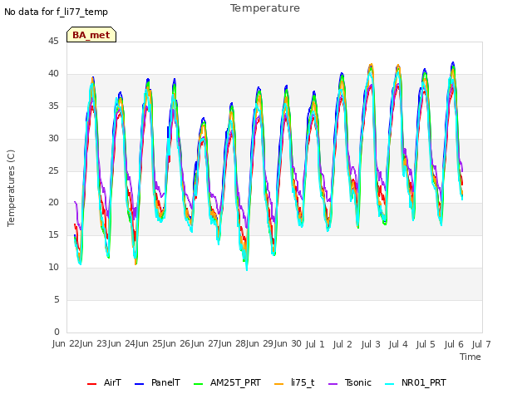Click the Jul 7 x-axis tick label
Viewport: 532px width, 399px height.
coord(481,344)
